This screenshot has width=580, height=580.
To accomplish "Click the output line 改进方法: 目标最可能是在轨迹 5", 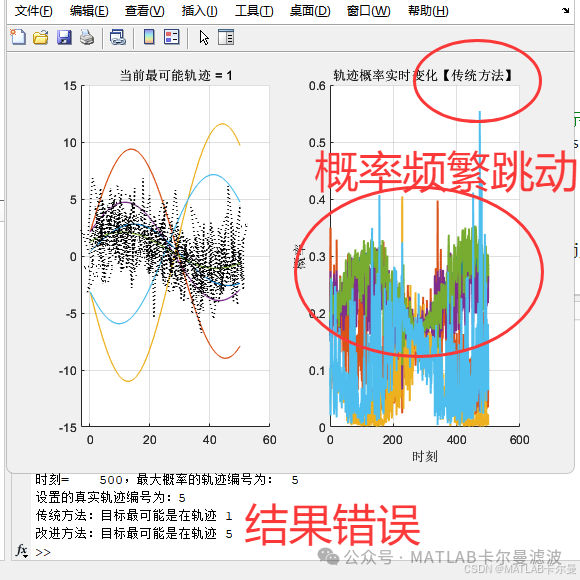I will tap(134, 533).
